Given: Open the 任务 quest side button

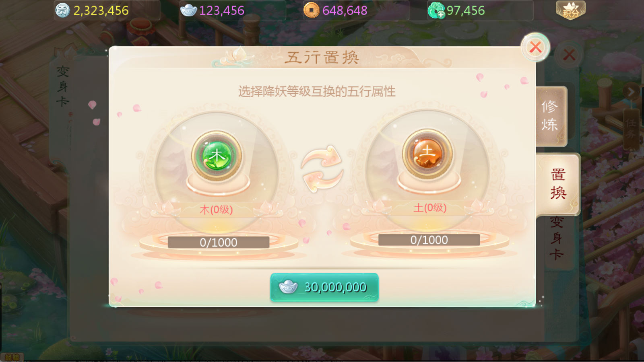Looking at the screenshot, I should pos(631,129).
